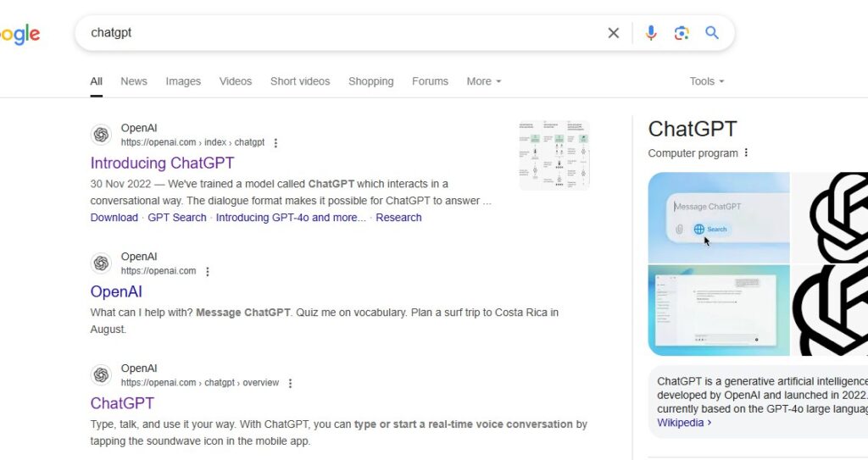The height and width of the screenshot is (460, 868).
Task: Click the OpenAI favicon of Introducing ChatGPT result
Action: 102,135
